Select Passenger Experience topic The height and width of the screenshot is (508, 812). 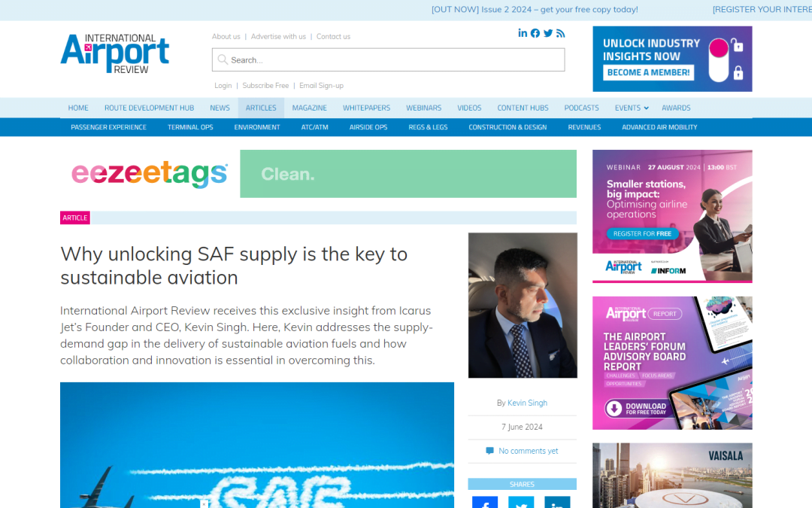[x=109, y=127]
